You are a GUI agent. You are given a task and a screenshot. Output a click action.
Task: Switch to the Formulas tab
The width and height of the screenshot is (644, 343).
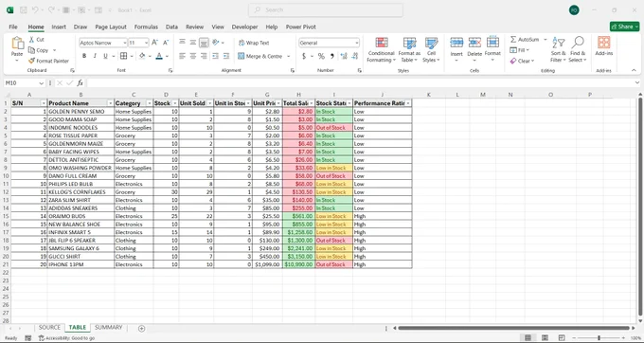pyautogui.click(x=146, y=27)
